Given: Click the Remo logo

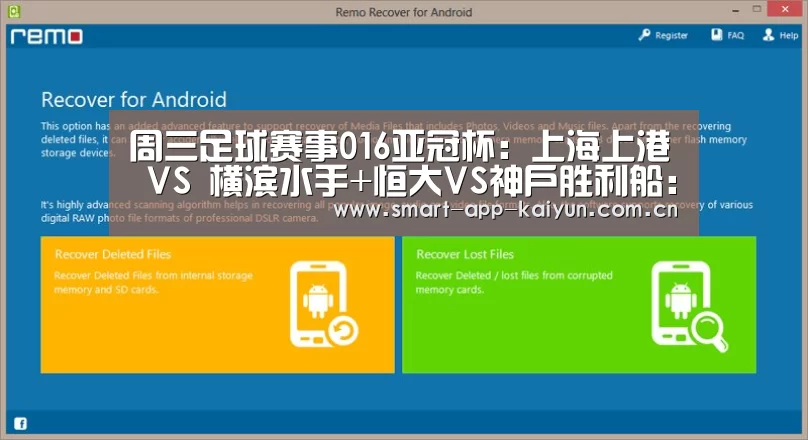Looking at the screenshot, I should click(46, 36).
